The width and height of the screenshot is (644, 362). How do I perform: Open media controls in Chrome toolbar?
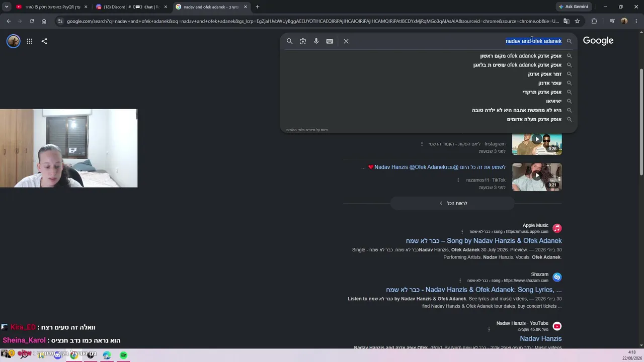[612, 21]
